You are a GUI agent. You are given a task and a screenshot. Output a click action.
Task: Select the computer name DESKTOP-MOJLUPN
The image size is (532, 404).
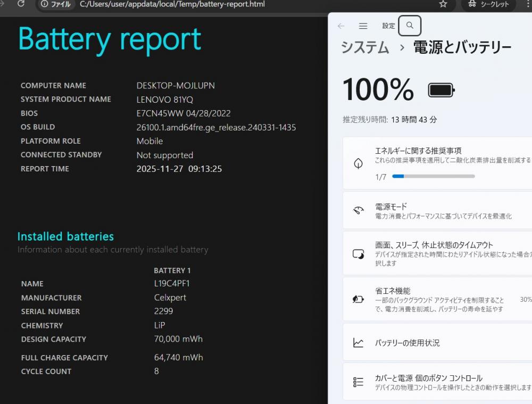click(x=176, y=86)
